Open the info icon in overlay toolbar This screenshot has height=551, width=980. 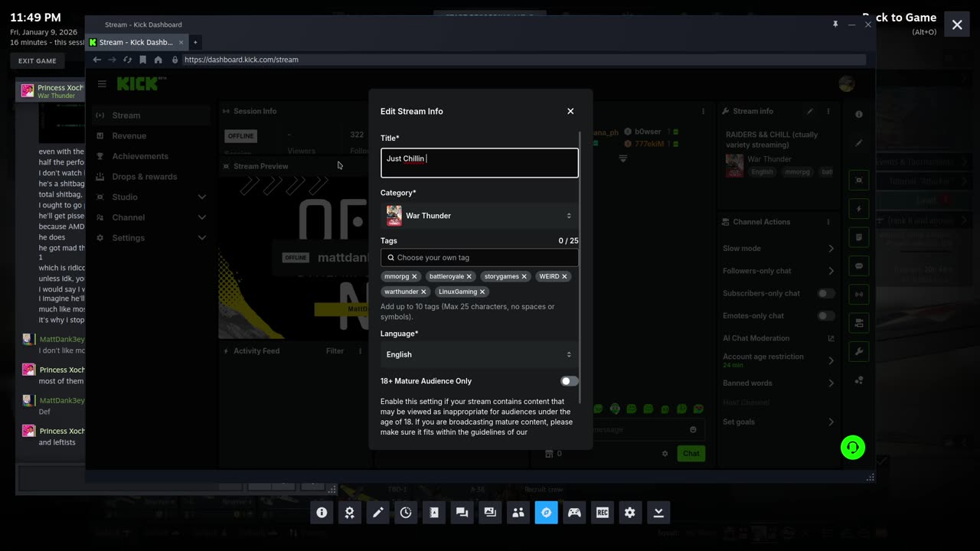point(322,513)
